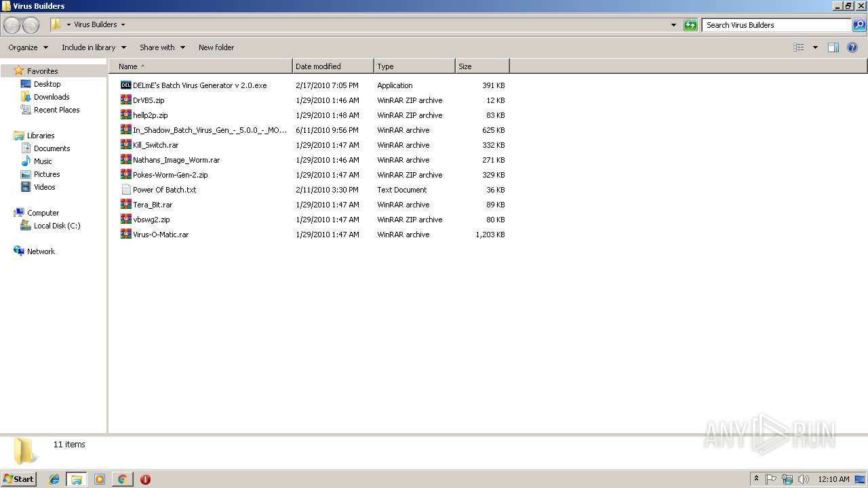Sort by the Size column header

click(482, 66)
